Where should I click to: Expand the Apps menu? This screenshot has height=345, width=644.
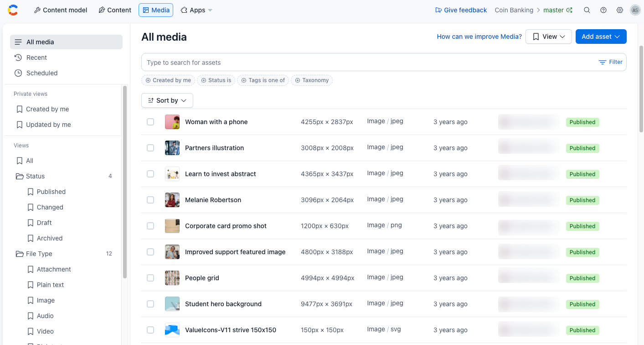tap(196, 10)
